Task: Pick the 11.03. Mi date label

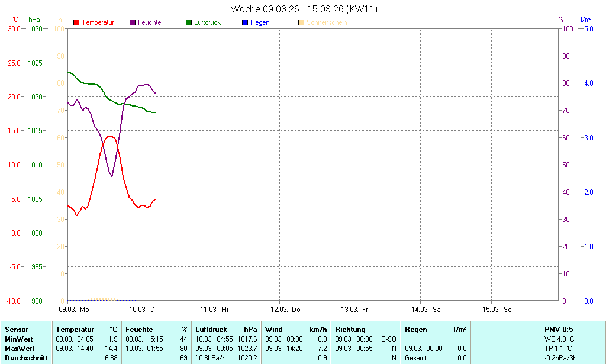Action: click(214, 310)
